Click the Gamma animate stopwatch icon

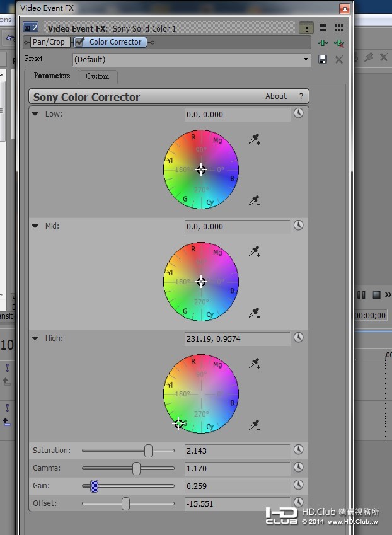coord(298,467)
